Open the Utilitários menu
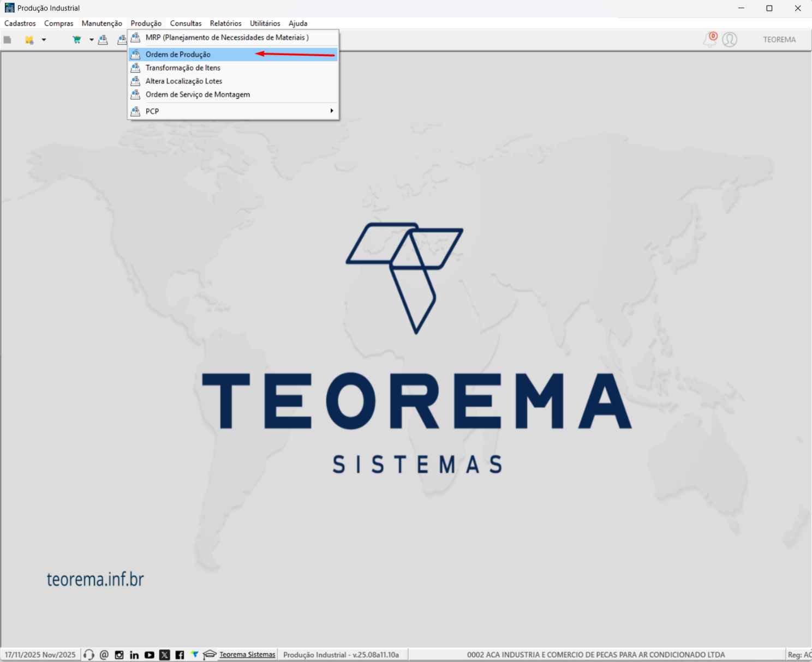 coord(265,23)
